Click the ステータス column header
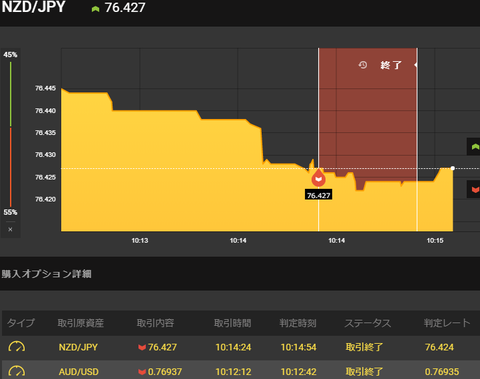 point(368,323)
